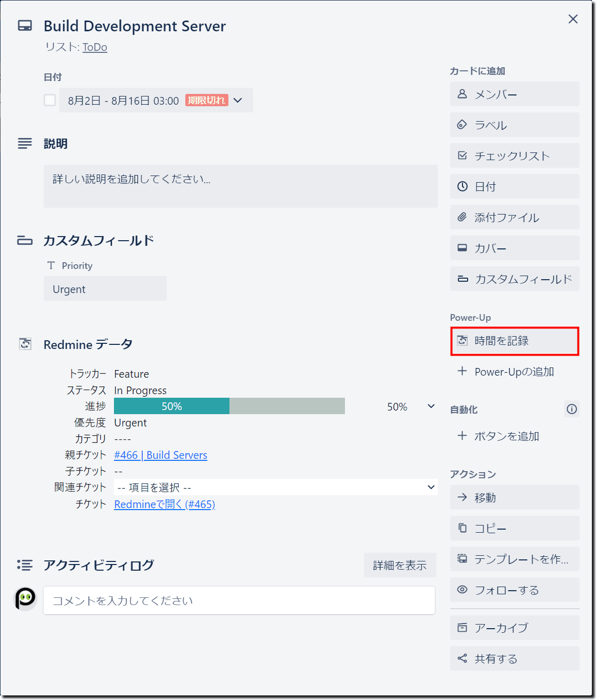Click the 移動 move action icon

tap(463, 497)
